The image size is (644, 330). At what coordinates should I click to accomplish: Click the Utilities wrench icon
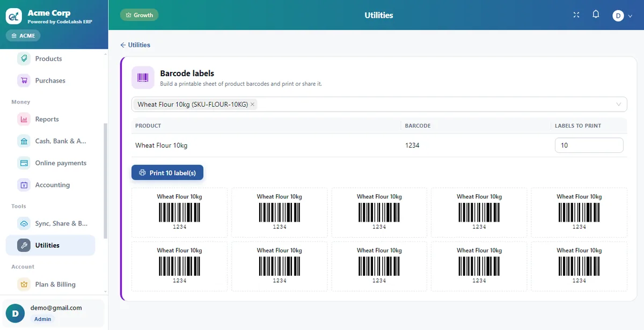click(x=24, y=245)
